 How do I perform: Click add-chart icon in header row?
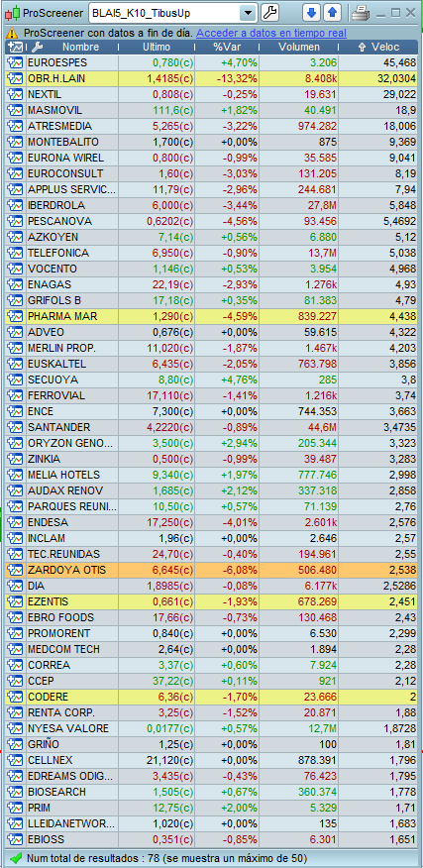pos(16,47)
